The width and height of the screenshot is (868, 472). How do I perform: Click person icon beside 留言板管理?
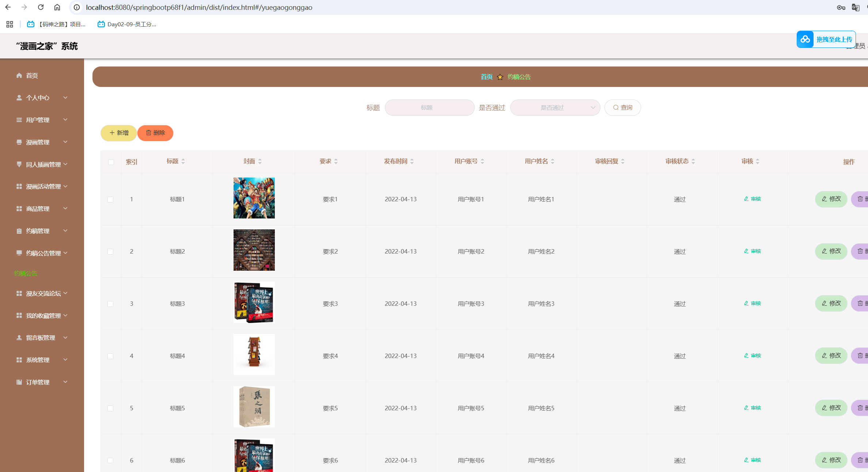[19, 338]
